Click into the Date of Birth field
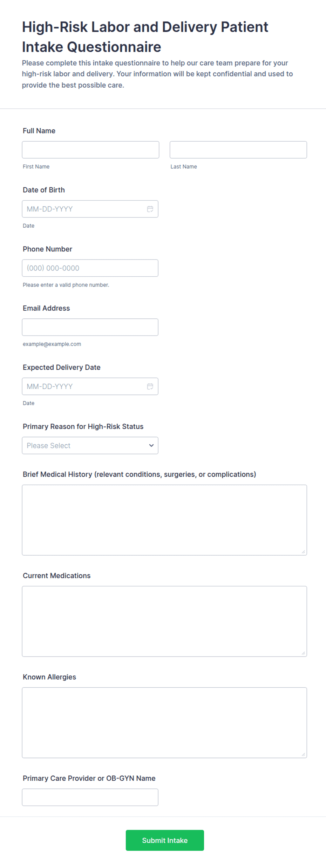The image size is (326, 868). pos(90,209)
